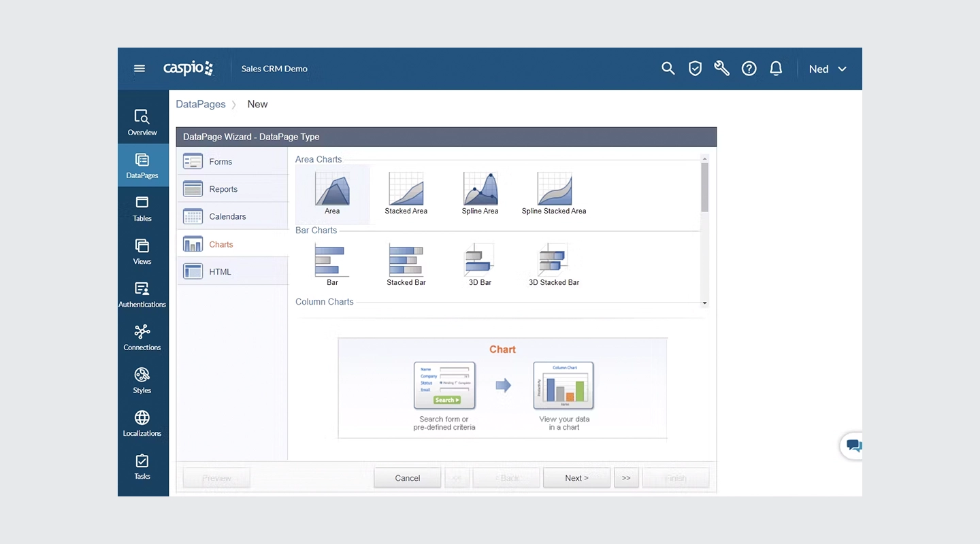This screenshot has width=980, height=544.
Task: Open Tasks in the sidebar
Action: (142, 466)
